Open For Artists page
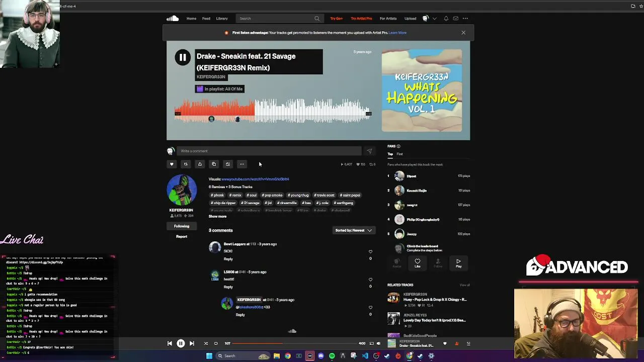The width and height of the screenshot is (644, 362). pyautogui.click(x=388, y=19)
